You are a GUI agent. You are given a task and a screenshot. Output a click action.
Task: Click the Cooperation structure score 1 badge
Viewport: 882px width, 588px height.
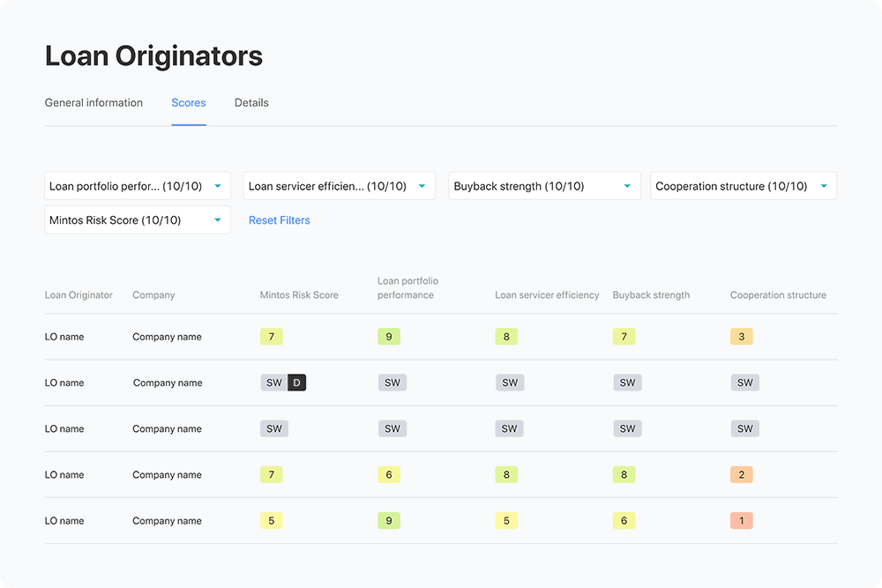point(742,521)
